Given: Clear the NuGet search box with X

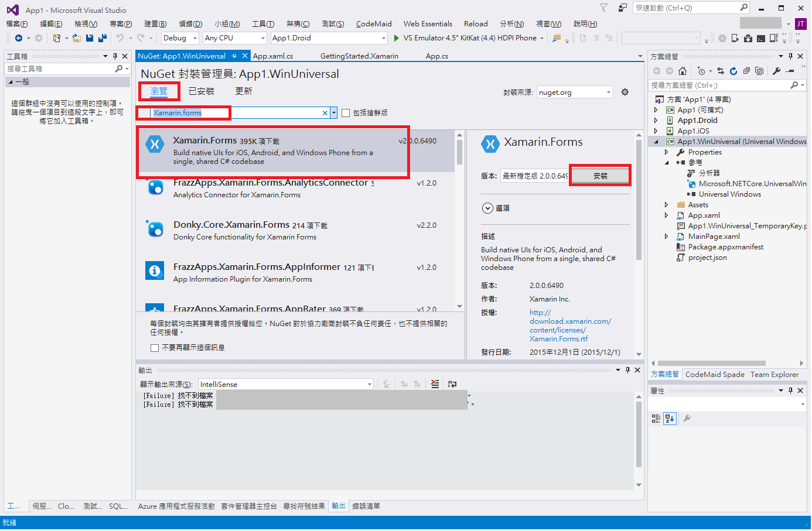Looking at the screenshot, I should tap(325, 113).
